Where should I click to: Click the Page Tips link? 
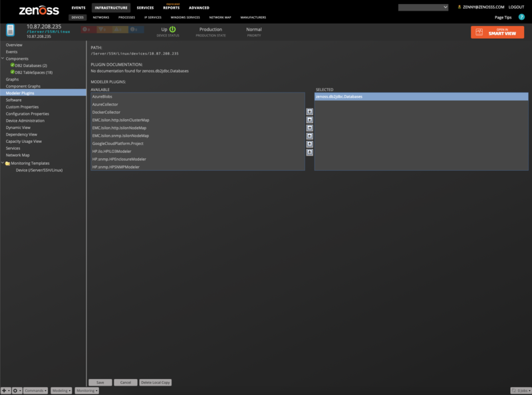coord(503,17)
